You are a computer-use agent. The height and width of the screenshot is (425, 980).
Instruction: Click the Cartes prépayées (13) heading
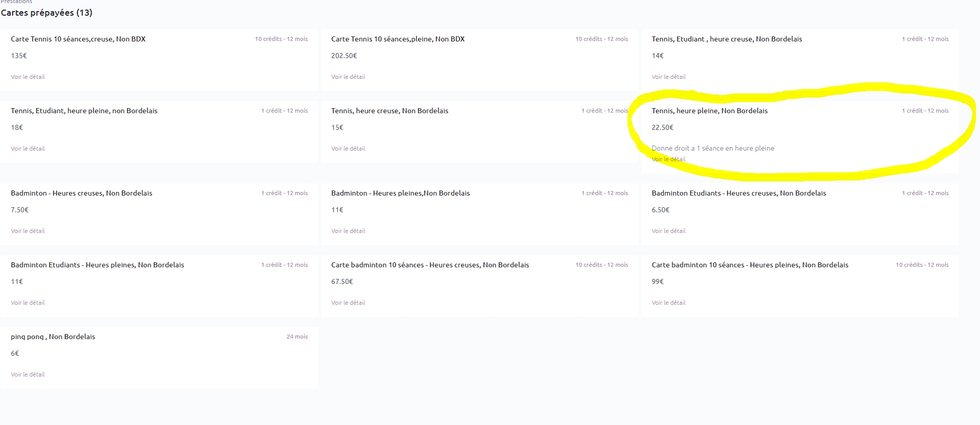(47, 13)
